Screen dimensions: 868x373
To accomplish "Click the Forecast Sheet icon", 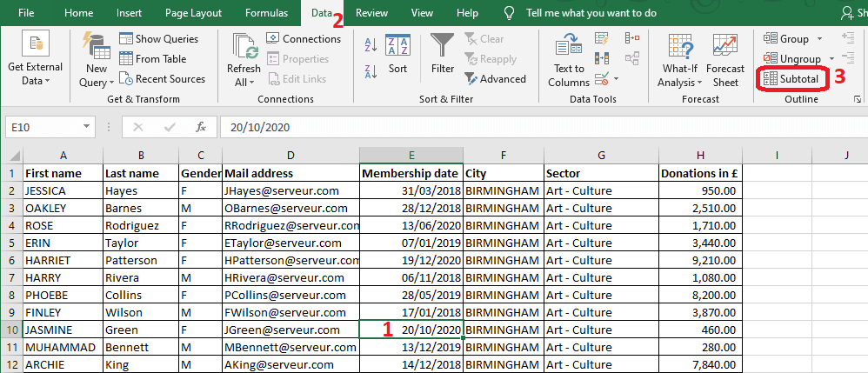I will pyautogui.click(x=725, y=59).
